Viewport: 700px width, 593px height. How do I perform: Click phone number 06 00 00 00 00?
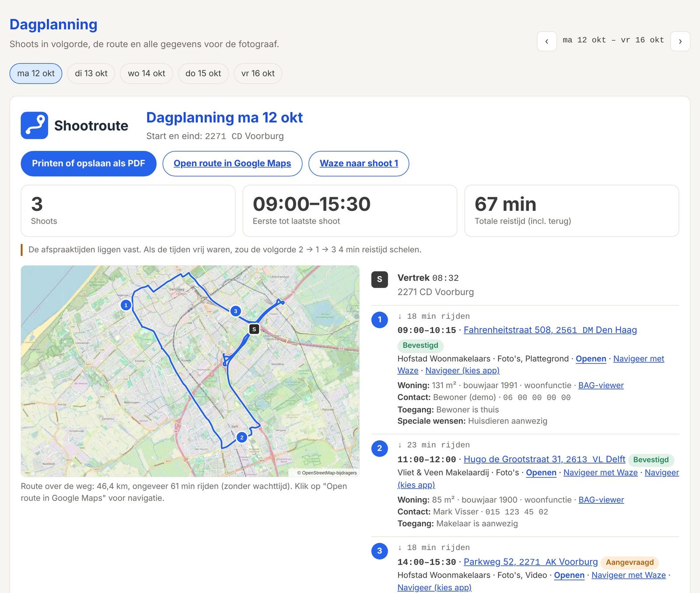[537, 398]
